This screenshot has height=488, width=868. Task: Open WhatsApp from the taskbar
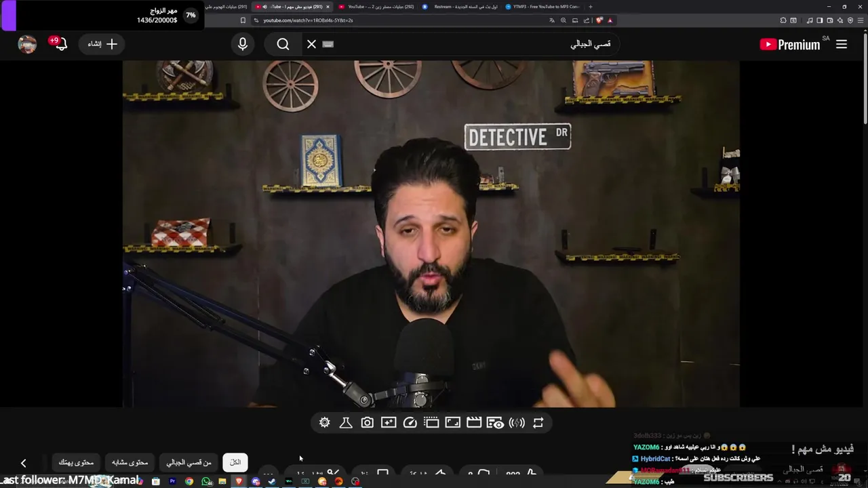click(206, 482)
